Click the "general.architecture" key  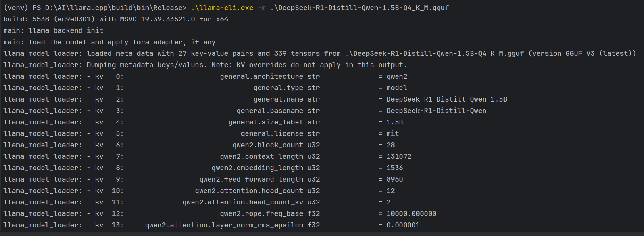[262, 76]
